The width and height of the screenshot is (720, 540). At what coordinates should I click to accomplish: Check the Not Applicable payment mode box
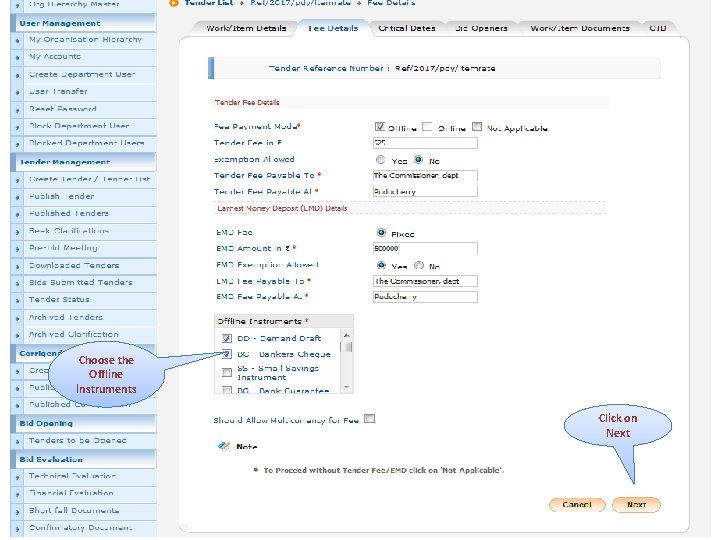pos(477,127)
